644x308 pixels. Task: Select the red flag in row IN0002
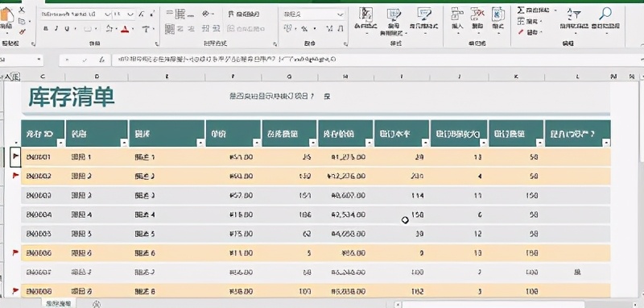15,176
